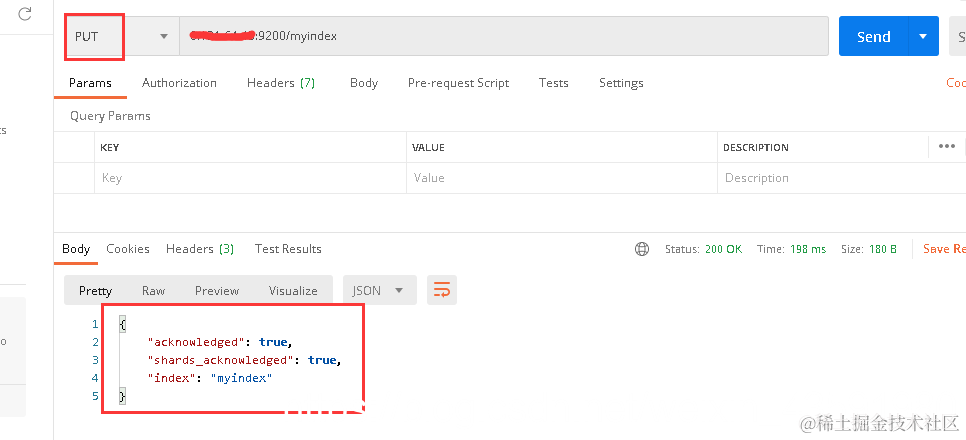Open the Authorization request tab
966x440 pixels.
point(179,83)
